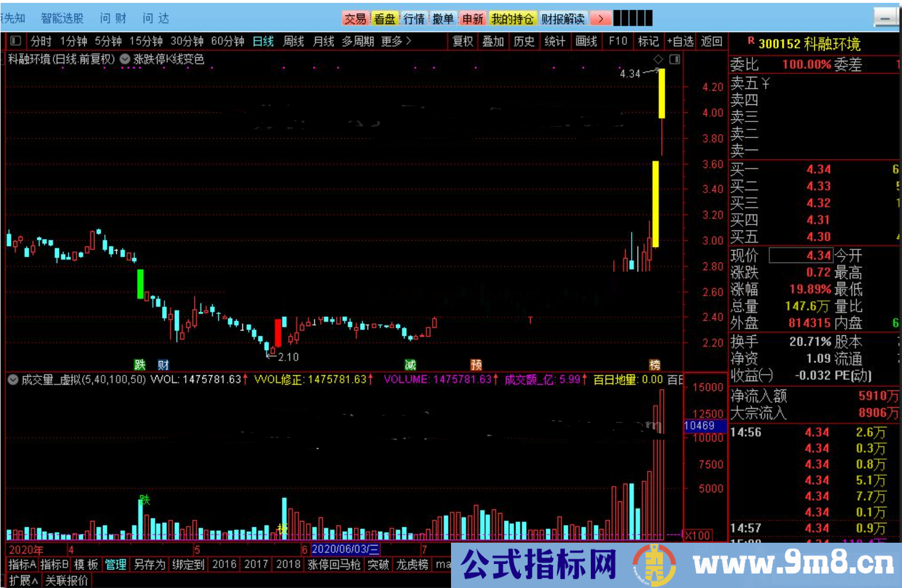The width and height of the screenshot is (902, 588).
Task: Open dropdown arrow before 涨跌停K线变色 indicator
Action: [x=124, y=59]
